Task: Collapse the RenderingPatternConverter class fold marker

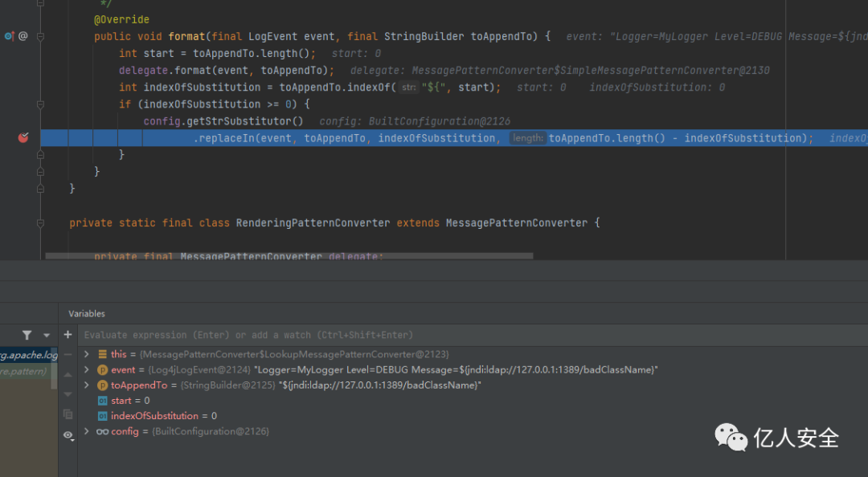Action: (40, 223)
